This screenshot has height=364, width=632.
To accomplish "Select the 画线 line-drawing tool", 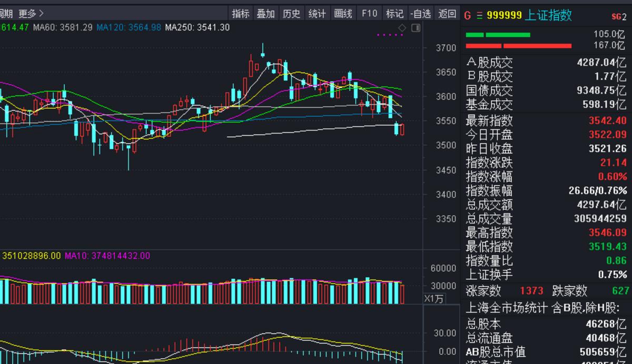I will 343,14.
